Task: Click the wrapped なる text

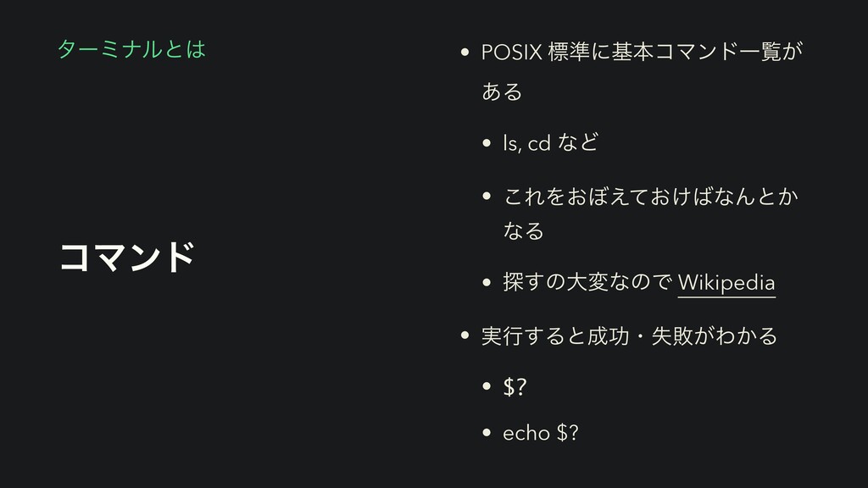Action: click(523, 230)
